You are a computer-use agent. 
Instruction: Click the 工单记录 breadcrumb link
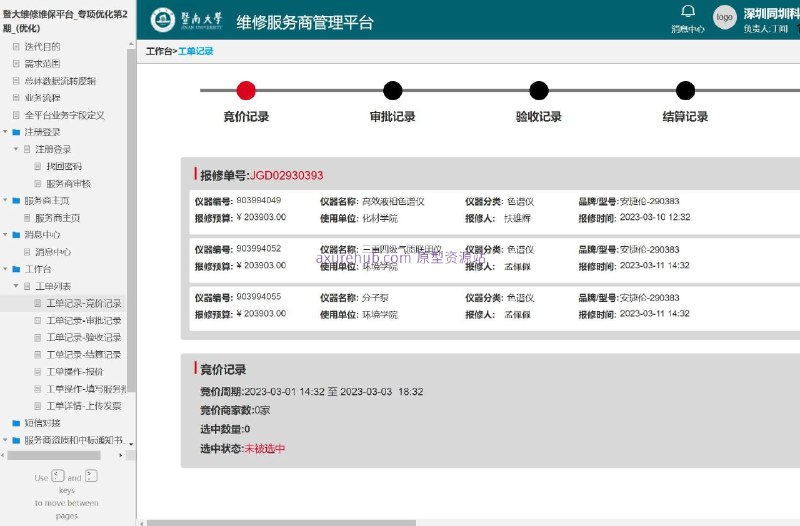click(195, 51)
